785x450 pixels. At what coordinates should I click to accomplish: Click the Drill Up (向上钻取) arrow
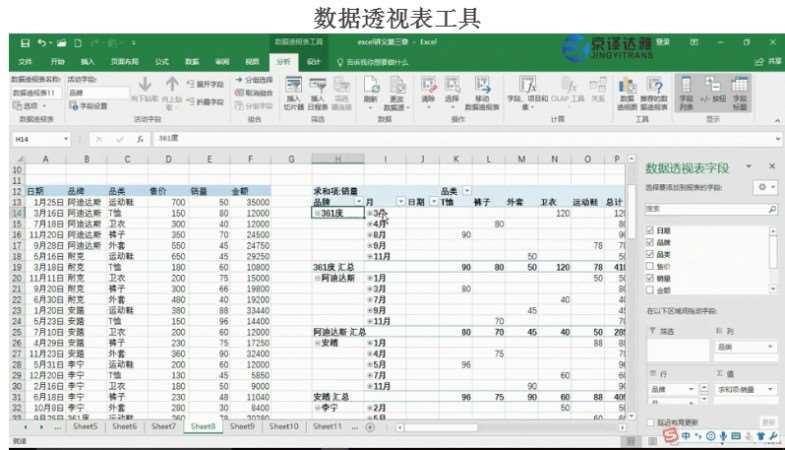click(172, 84)
